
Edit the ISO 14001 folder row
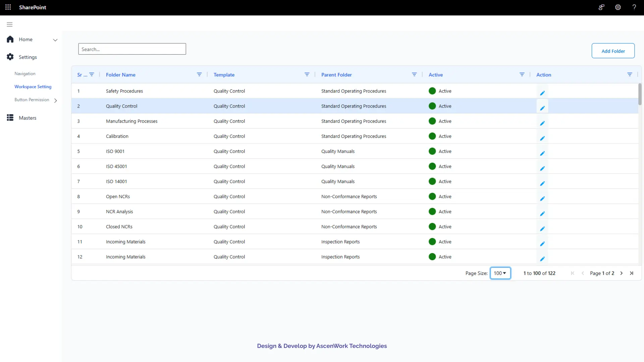point(542,183)
